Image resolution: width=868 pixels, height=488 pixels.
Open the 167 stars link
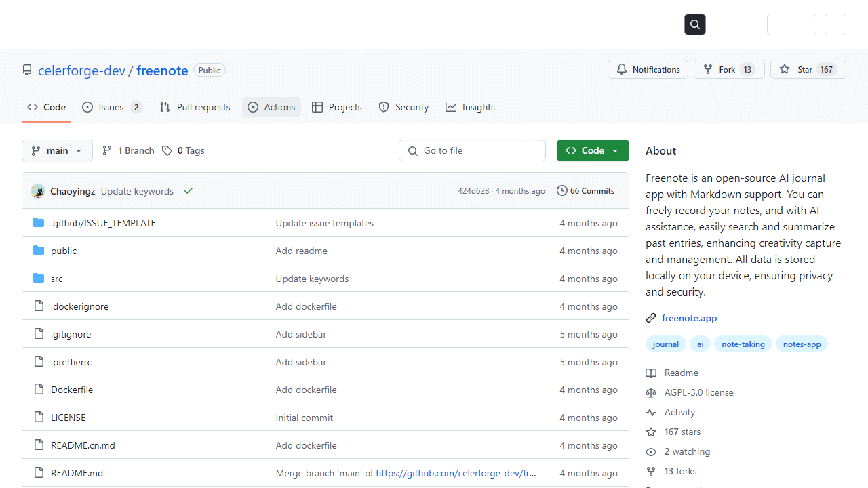682,432
